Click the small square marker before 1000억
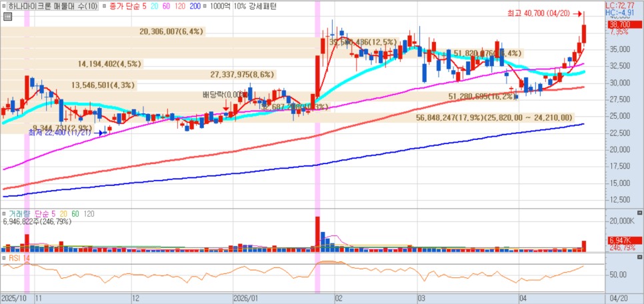Viewport: 644px width, 304px height. [x=206, y=6]
